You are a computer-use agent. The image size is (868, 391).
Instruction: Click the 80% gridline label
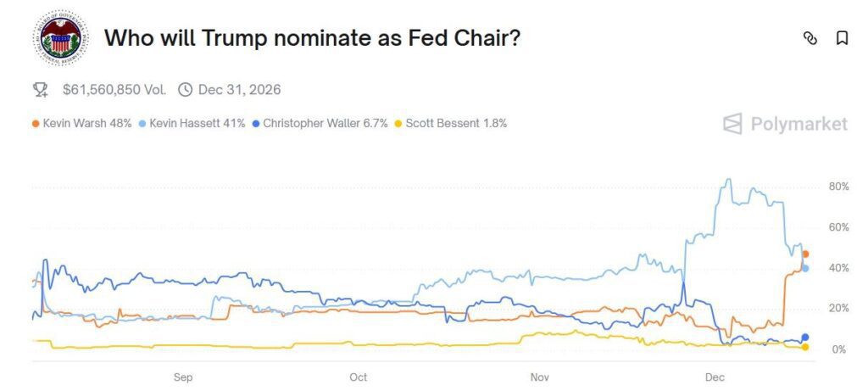point(838,187)
